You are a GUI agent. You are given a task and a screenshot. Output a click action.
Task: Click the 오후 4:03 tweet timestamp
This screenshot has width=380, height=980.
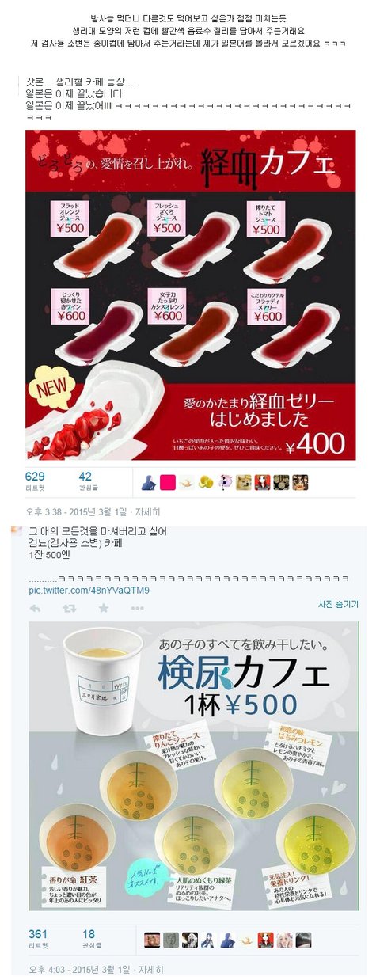point(75,969)
